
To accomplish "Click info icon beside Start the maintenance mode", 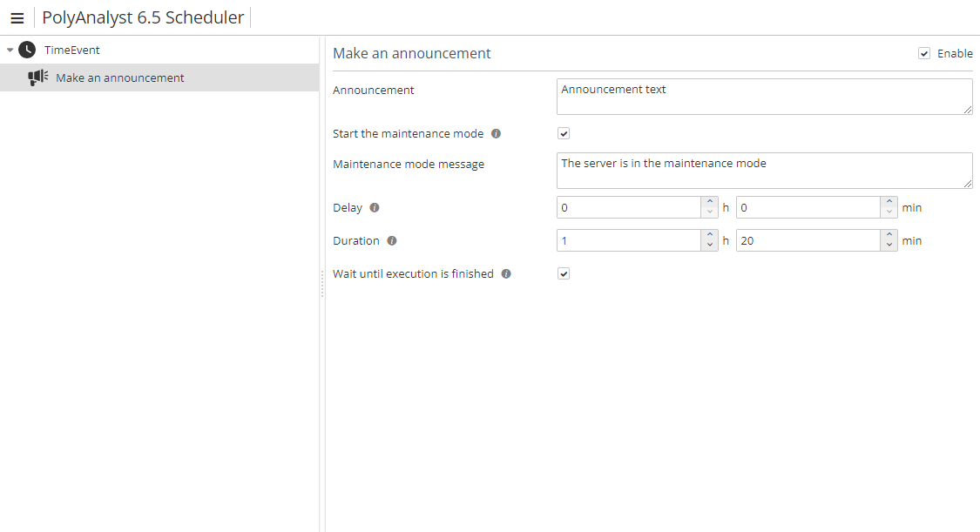I will click(x=496, y=134).
